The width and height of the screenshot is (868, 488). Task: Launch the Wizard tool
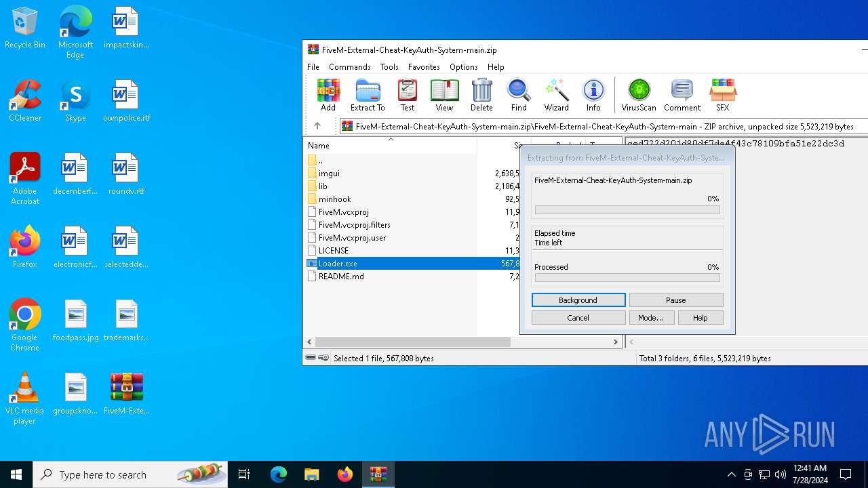point(556,95)
